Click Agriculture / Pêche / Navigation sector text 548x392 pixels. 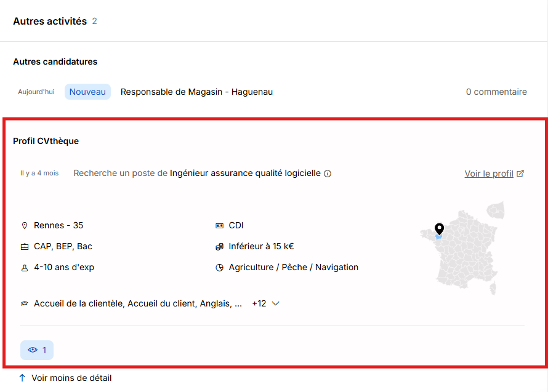coord(294,267)
